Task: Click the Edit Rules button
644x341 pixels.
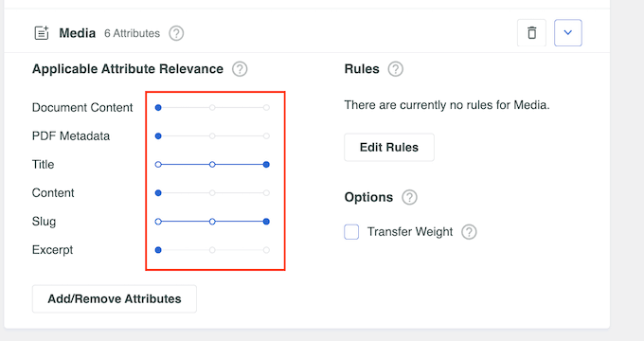Action: pyautogui.click(x=389, y=147)
